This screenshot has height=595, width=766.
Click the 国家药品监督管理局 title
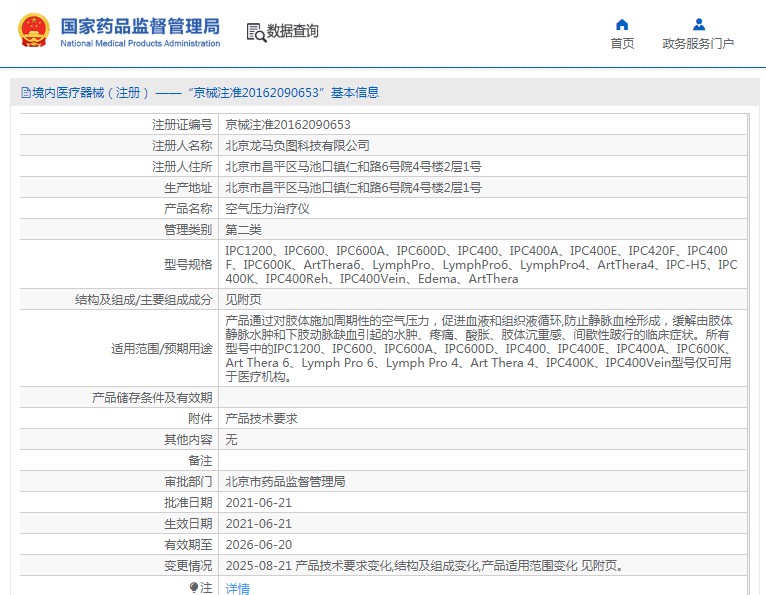[140, 26]
